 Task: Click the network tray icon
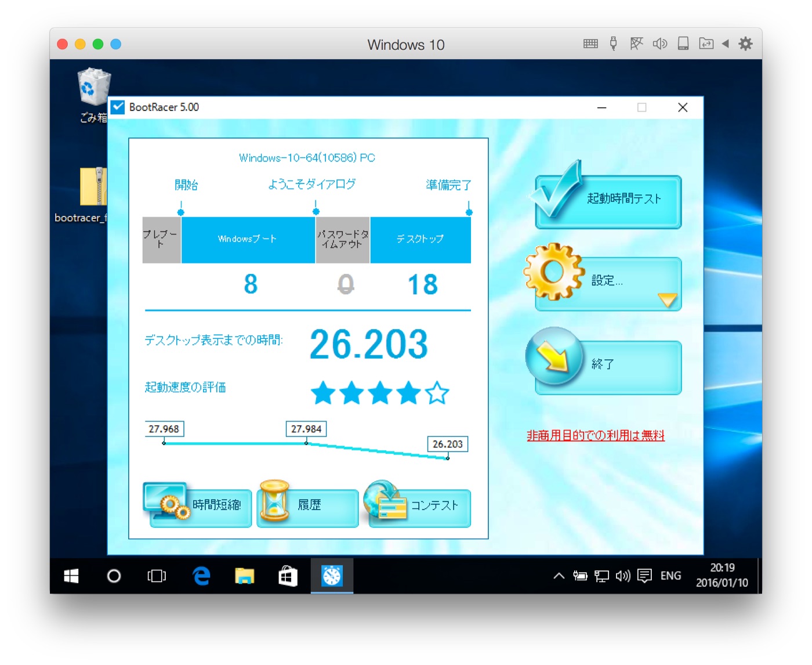[x=601, y=576]
